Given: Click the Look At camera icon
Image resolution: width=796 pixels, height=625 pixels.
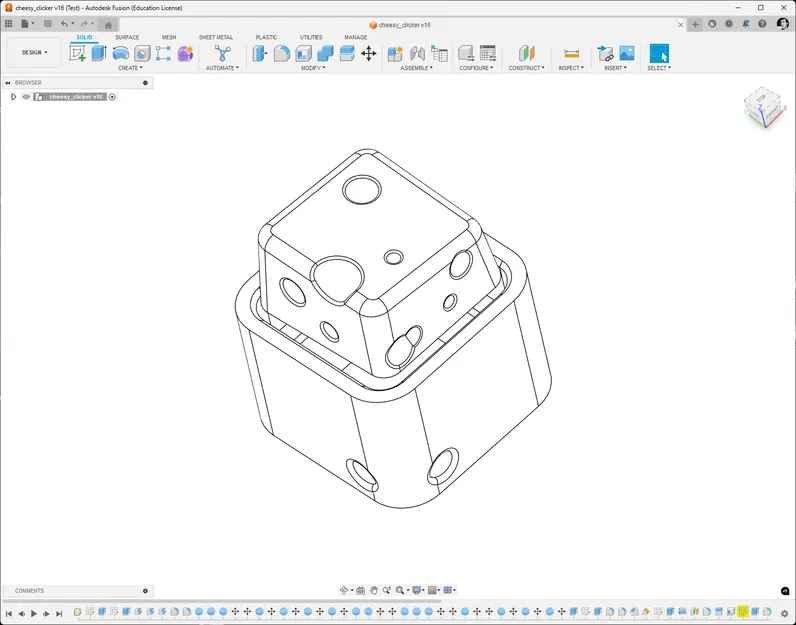Looking at the screenshot, I should pyautogui.click(x=360, y=590).
